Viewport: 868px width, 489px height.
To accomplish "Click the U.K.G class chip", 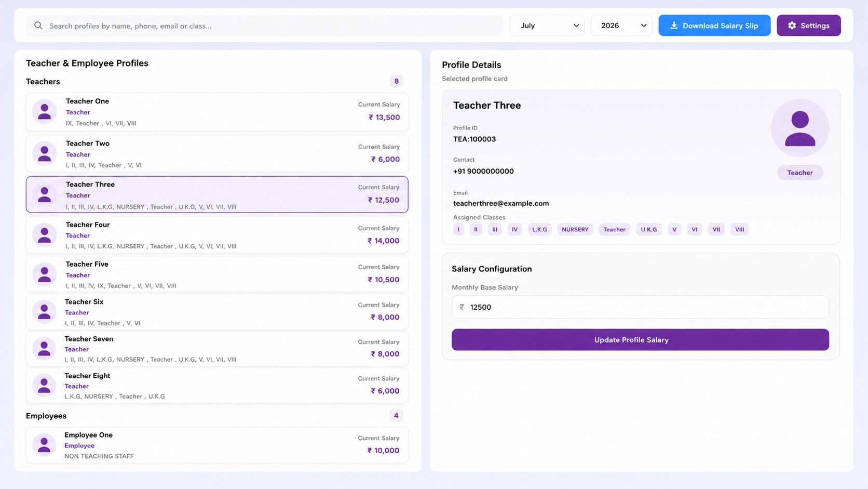I will (648, 229).
